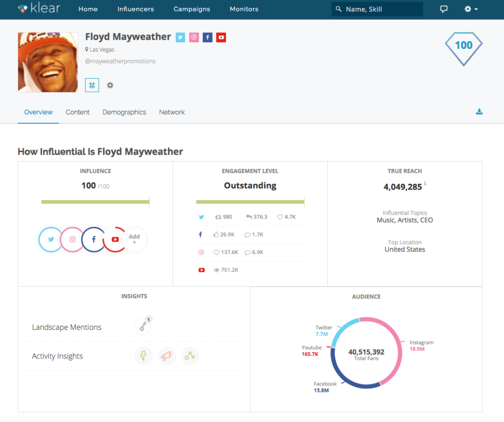
Task: Click the 376.3 replies stat
Action: pos(256,217)
